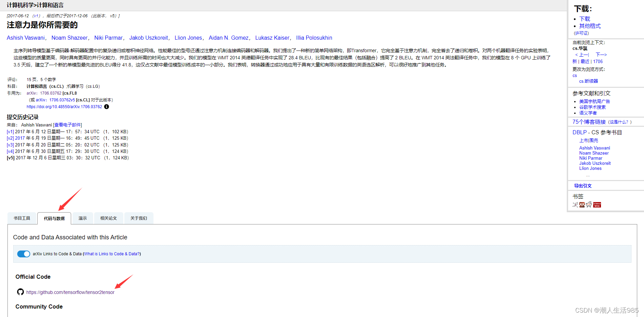
Task: Click the cs browse-by link
Action: pos(575,76)
